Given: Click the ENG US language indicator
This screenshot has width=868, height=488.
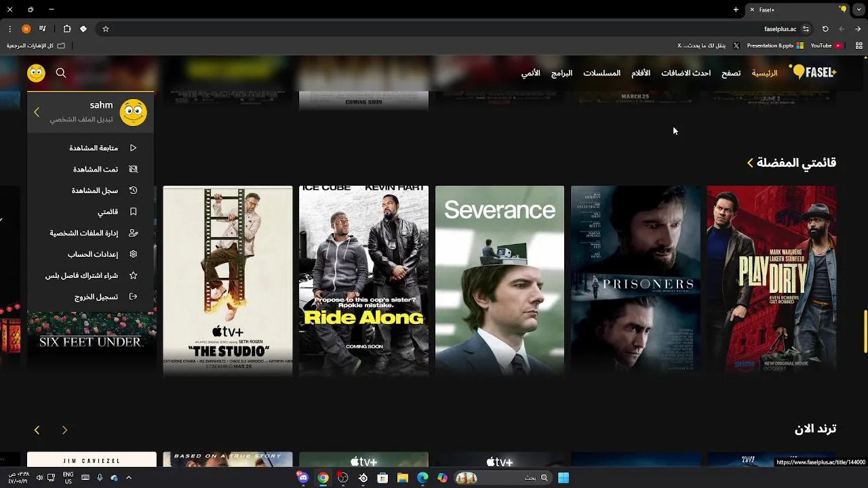Looking at the screenshot, I should pyautogui.click(x=68, y=478).
